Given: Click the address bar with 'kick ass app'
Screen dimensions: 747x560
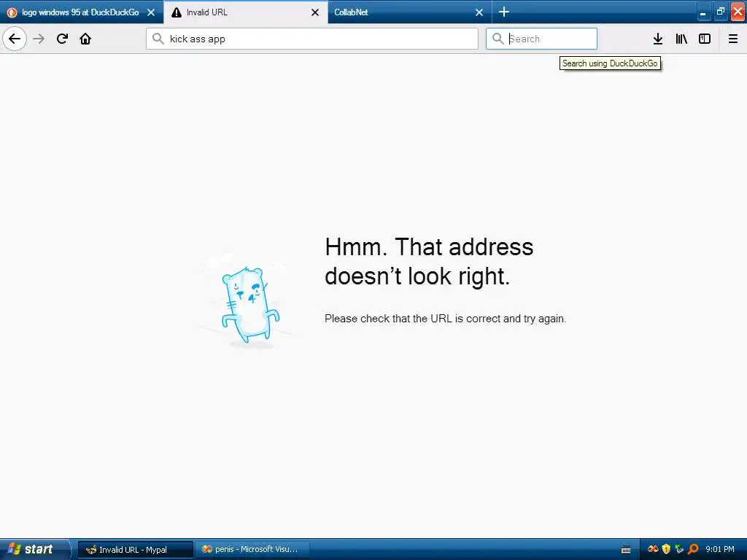Looking at the screenshot, I should coord(312,39).
